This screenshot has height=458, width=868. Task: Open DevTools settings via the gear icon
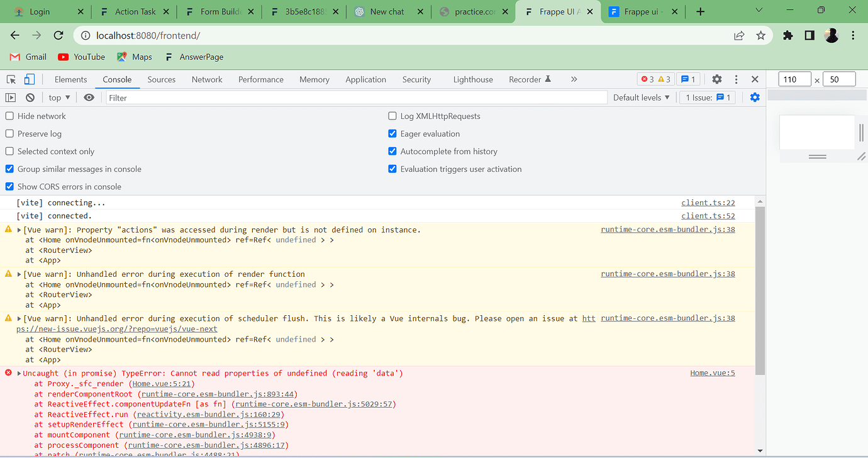pyautogui.click(x=716, y=79)
